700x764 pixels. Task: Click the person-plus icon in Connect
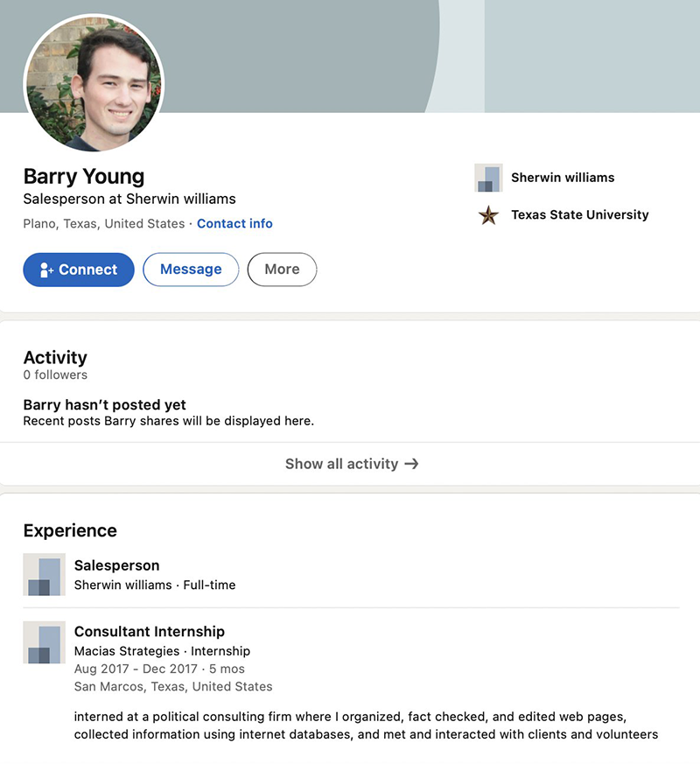click(46, 270)
